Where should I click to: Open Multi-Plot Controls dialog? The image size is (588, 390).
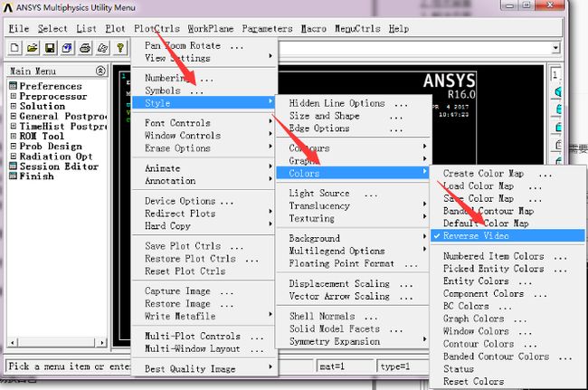(204, 336)
